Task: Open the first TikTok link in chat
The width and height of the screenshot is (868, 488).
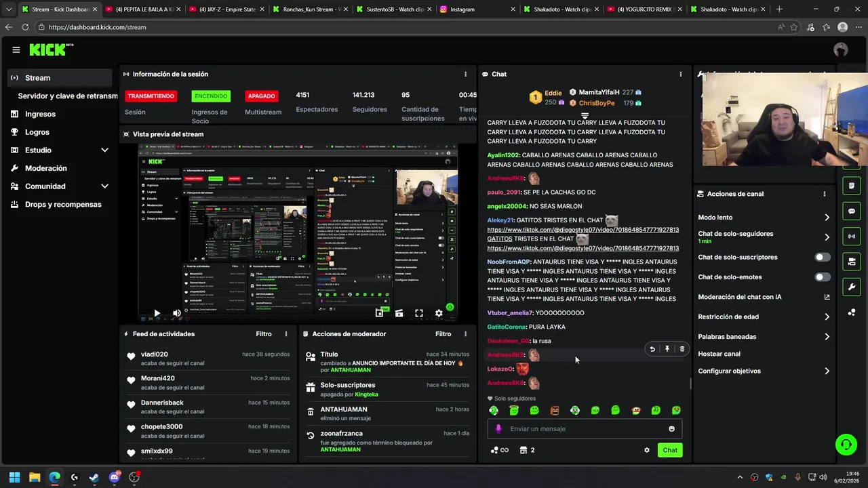Action: (x=583, y=230)
